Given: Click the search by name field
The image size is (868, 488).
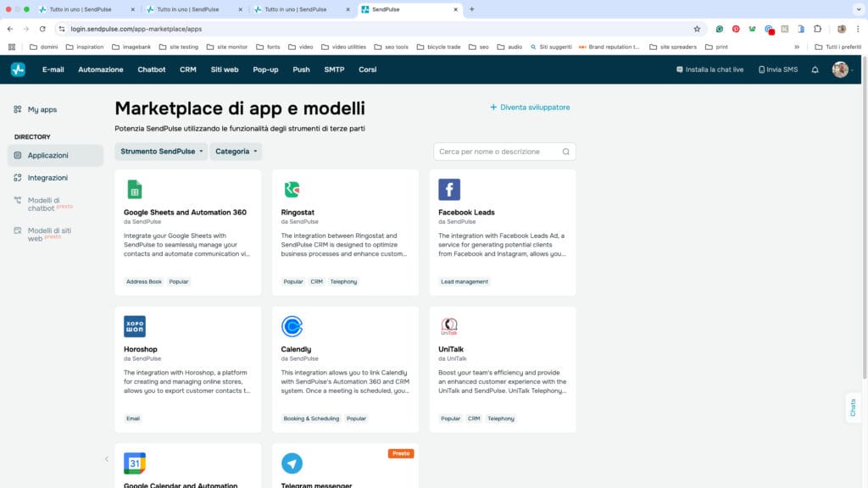Looking at the screenshot, I should point(498,152).
